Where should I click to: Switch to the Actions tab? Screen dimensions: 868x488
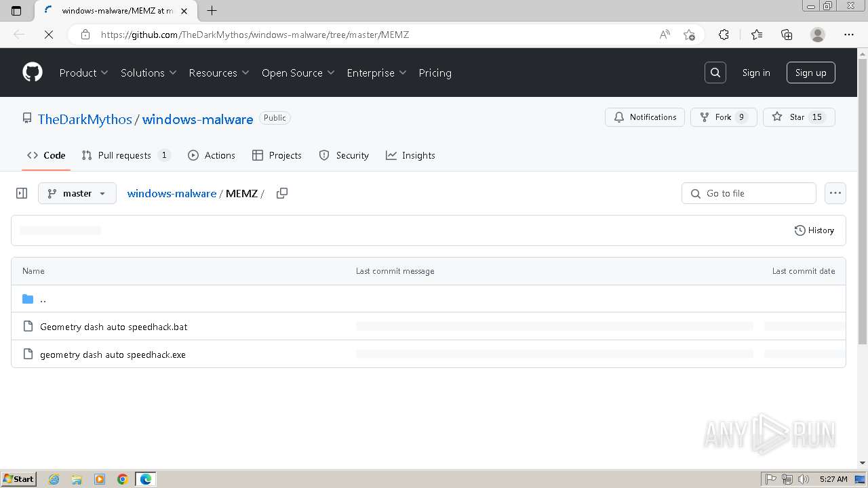212,155
